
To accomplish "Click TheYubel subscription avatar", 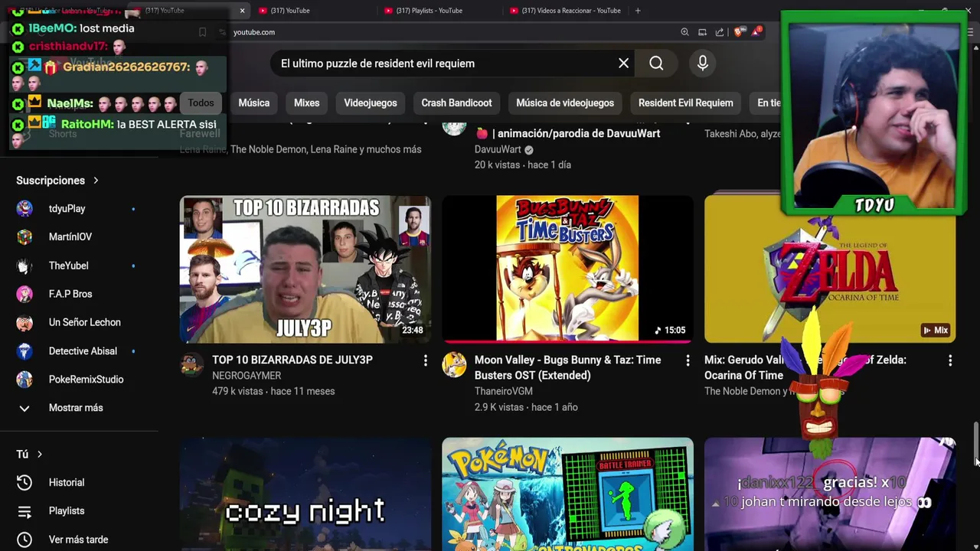I will pyautogui.click(x=24, y=266).
